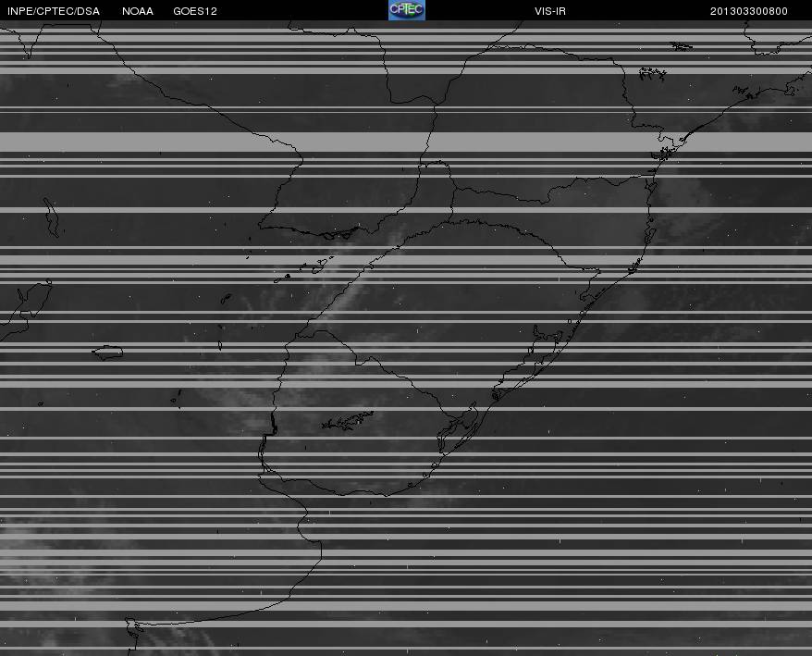The image size is (812, 656).
Task: Select the bay outline at bottom-left coastline
Action: (133, 633)
